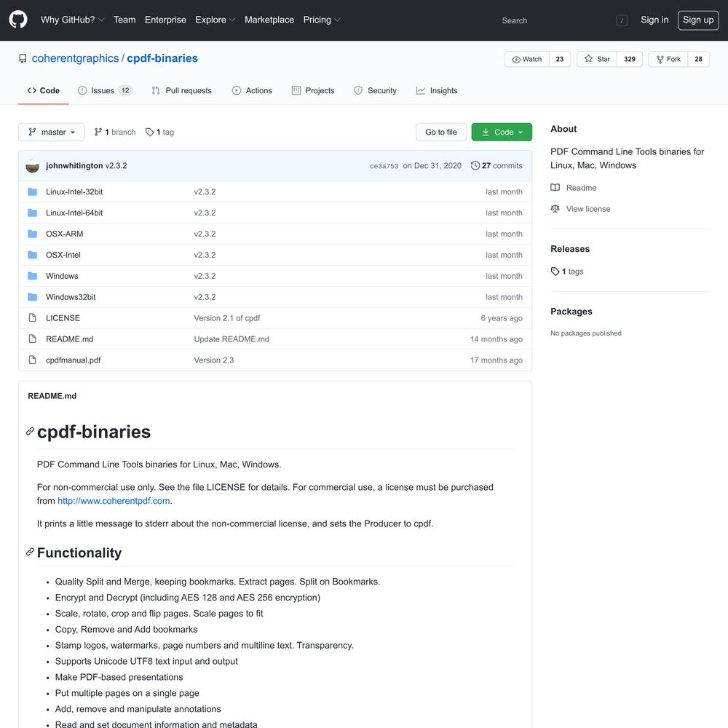Click the tag icon under Releases
The image size is (728, 728).
[x=555, y=271]
